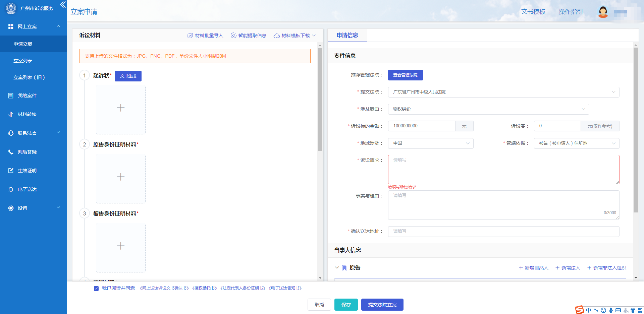The image size is (644, 314).
Task: Toggle 我已阅读并同意 agreement checkbox
Action: tap(96, 289)
